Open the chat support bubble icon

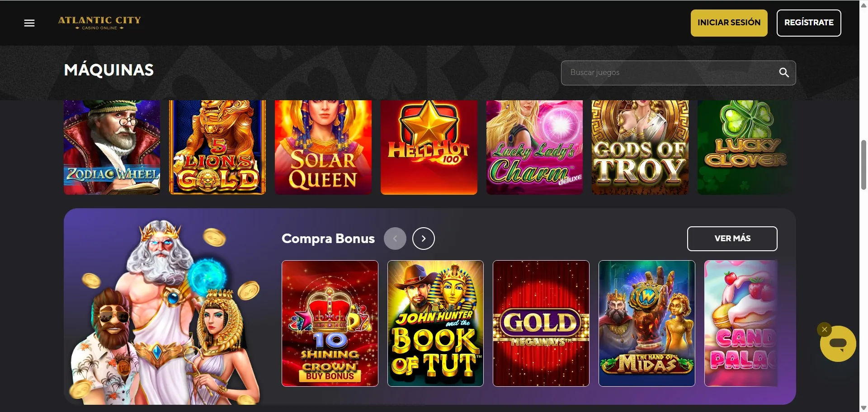(x=838, y=344)
